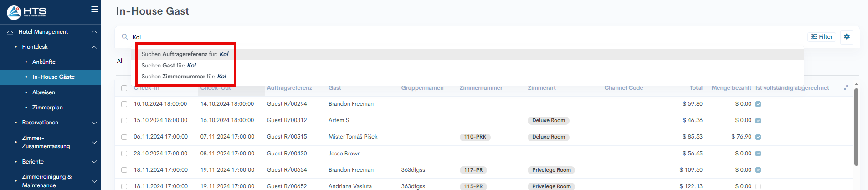The height and width of the screenshot is (190, 868).
Task: Open the settings gear icon
Action: (847, 37)
